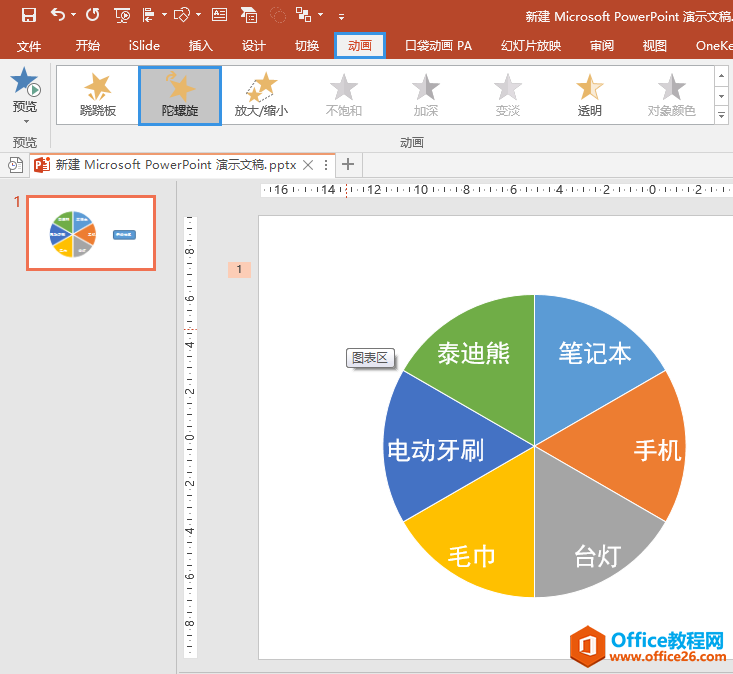The height and width of the screenshot is (674, 733).
Task: Start slideshow from beginning icon
Action: point(122,15)
